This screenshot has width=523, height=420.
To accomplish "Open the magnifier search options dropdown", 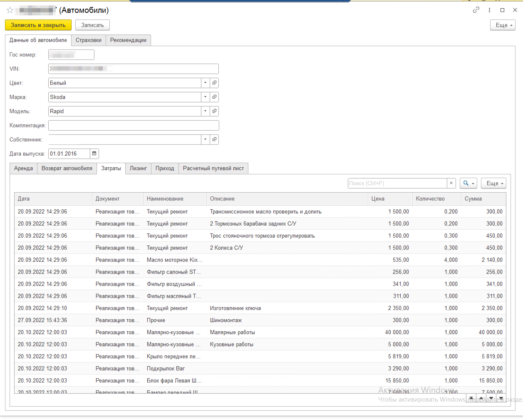I will click(468, 183).
